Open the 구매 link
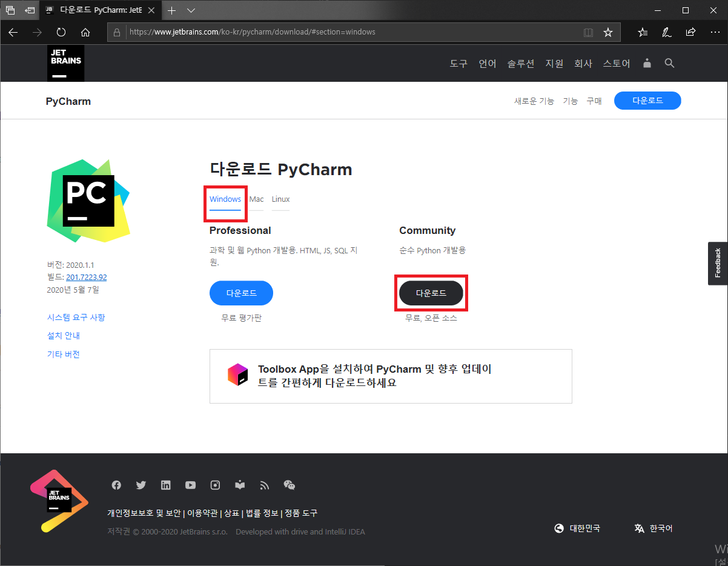The width and height of the screenshot is (728, 566). click(594, 101)
